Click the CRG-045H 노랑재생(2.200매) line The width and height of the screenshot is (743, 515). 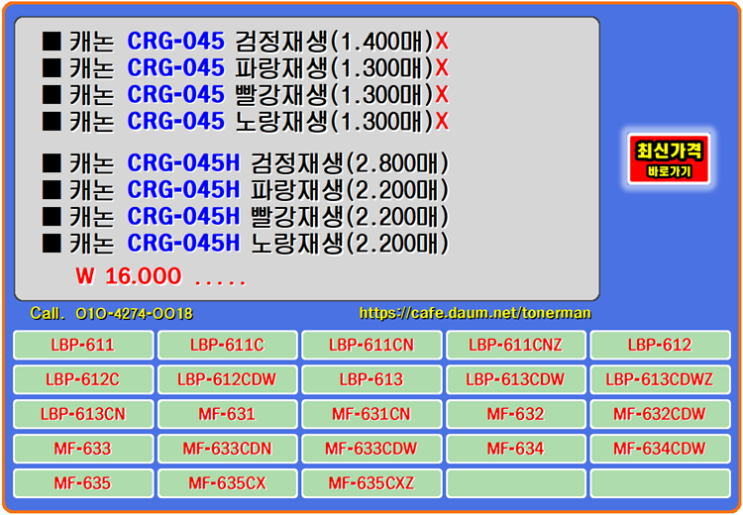245,244
